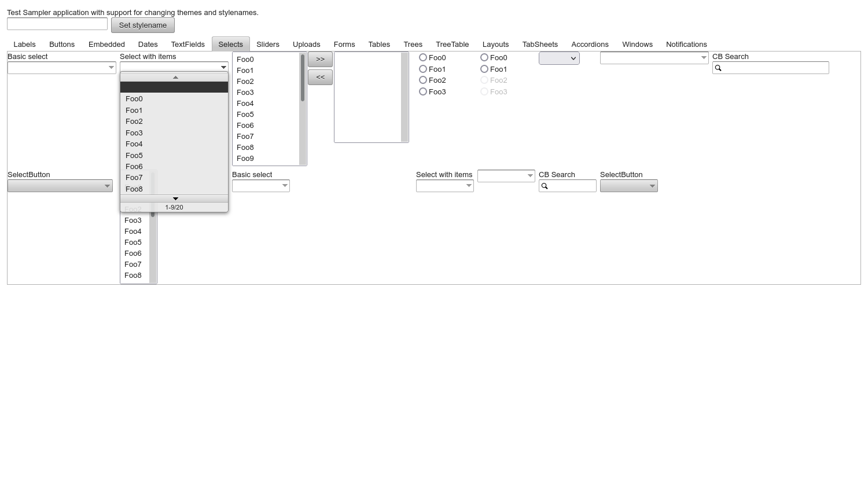Viewport: 868px width, 492px height.
Task: Open the Accordions tab
Action: (x=590, y=44)
